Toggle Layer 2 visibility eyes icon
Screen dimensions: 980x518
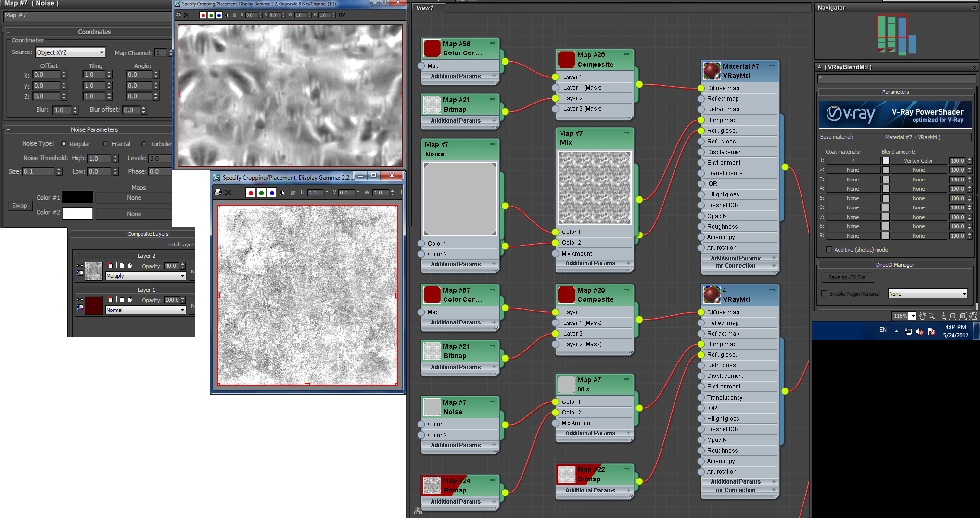click(x=80, y=265)
